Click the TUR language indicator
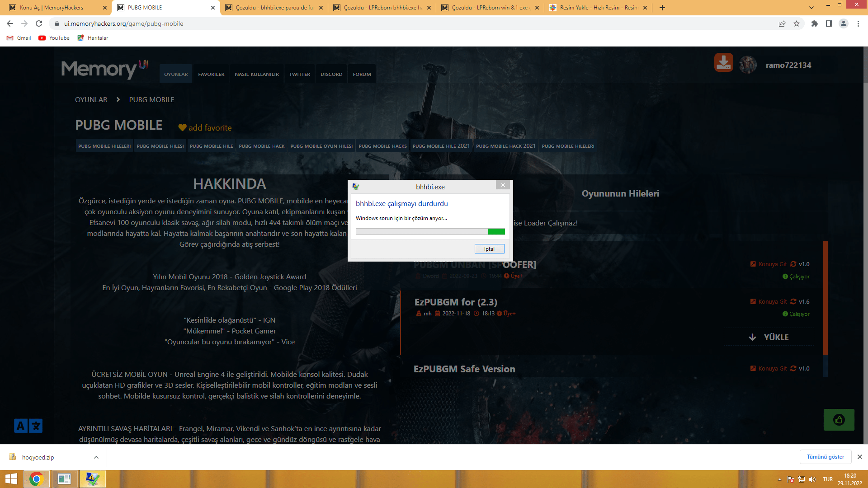Screen dimensions: 868x488 point(828,479)
